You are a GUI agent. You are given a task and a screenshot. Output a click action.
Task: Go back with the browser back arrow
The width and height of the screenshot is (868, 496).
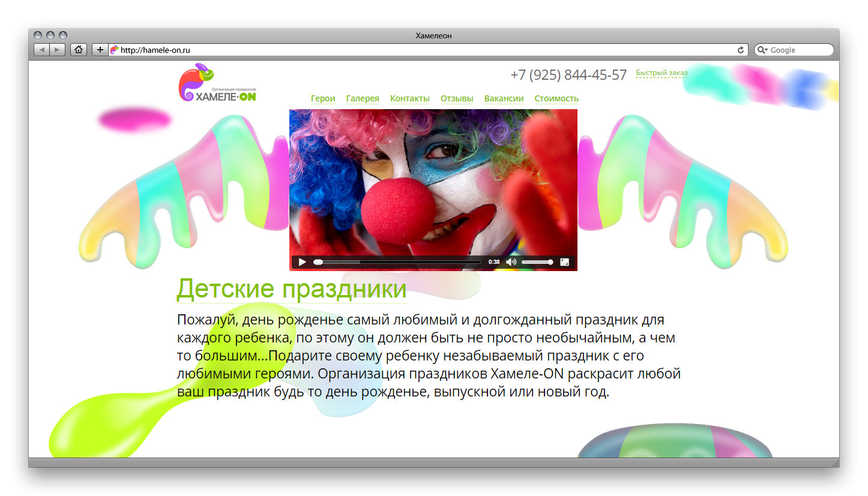[41, 50]
